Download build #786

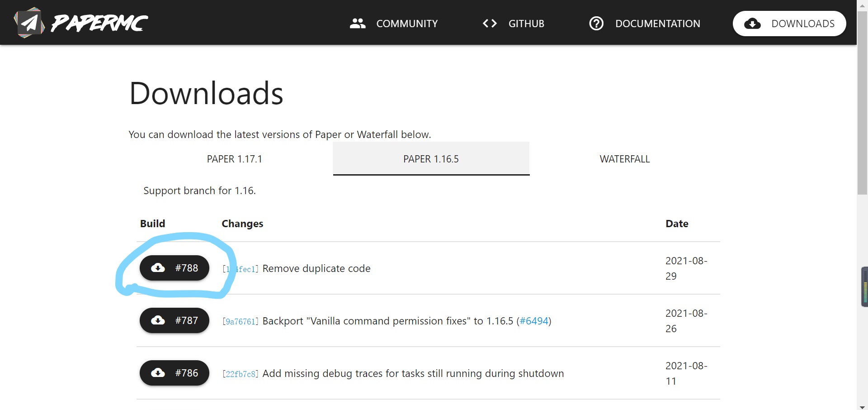point(175,373)
